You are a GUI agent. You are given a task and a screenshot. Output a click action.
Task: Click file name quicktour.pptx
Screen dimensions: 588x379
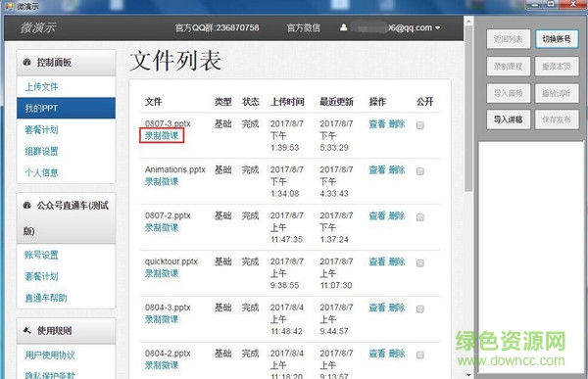pos(171,261)
